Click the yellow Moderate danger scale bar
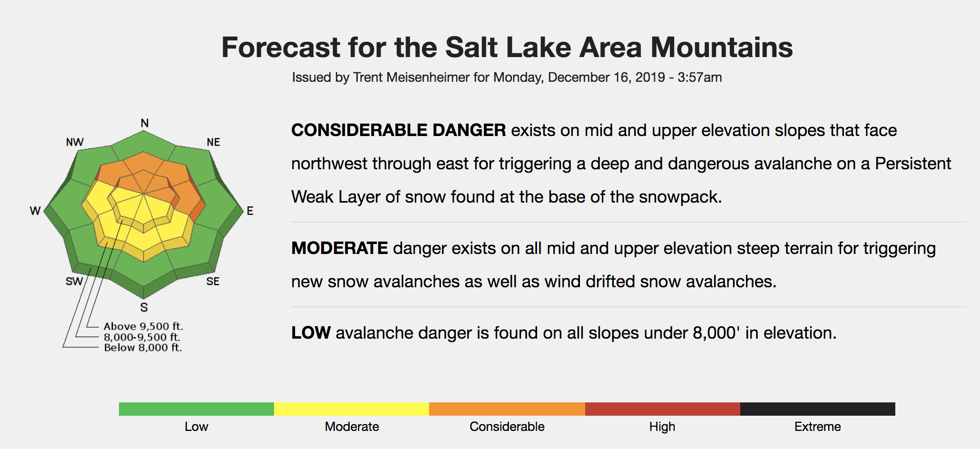Viewport: 980px width, 449px height. point(352,409)
